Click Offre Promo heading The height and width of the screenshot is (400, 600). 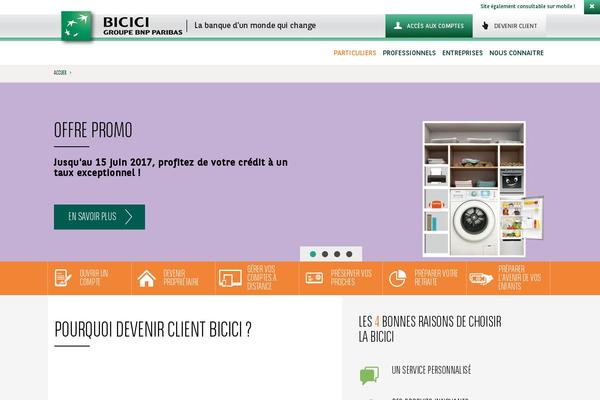tap(93, 131)
